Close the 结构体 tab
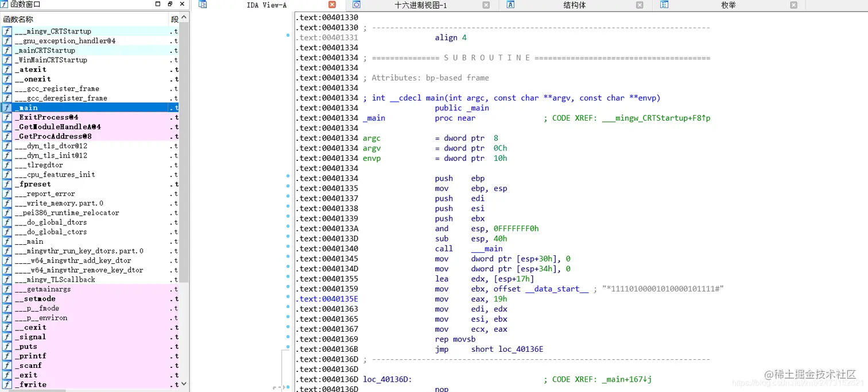 640,5
